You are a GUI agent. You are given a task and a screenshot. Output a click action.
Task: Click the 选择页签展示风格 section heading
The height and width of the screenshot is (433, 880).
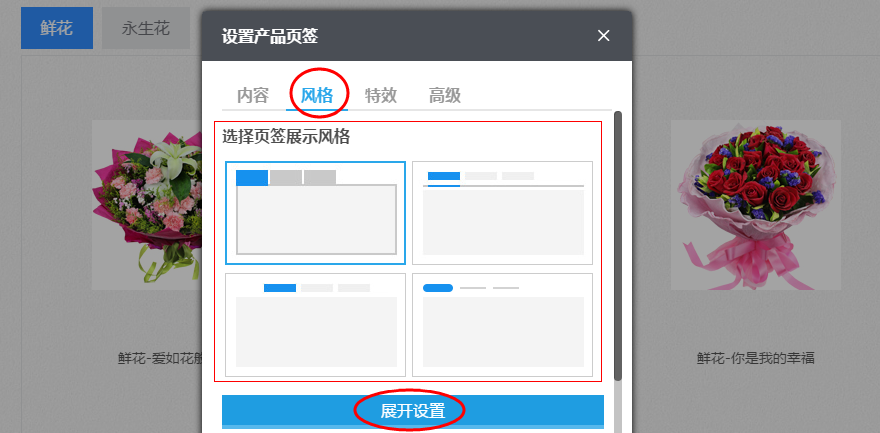286,137
